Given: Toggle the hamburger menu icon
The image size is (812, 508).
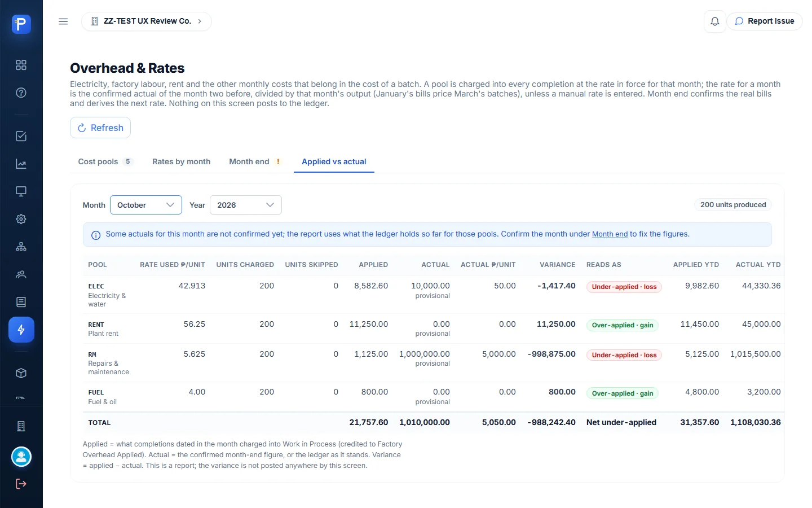Looking at the screenshot, I should coord(63,21).
